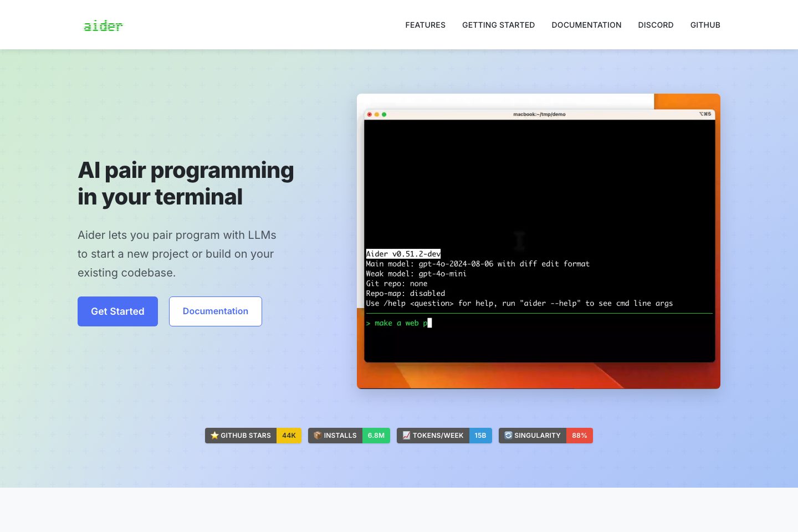Click the 6.8M installs count
The width and height of the screenshot is (798, 532).
(x=376, y=436)
